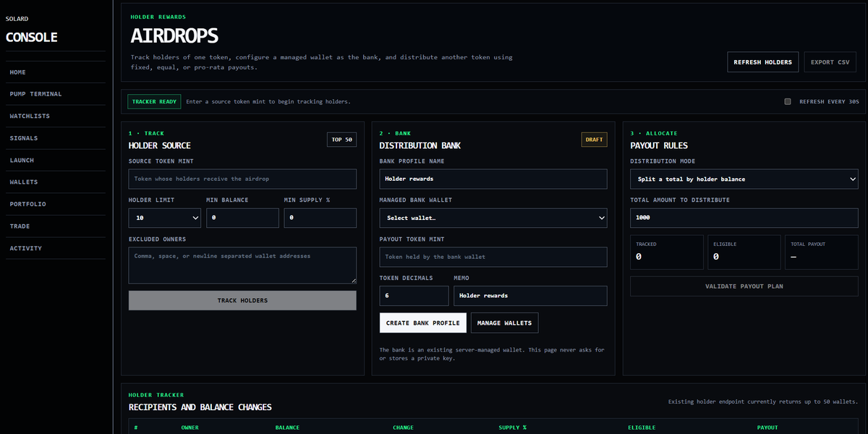Click Recipients And Balance Changes heading
This screenshot has height=434, width=868.
click(200, 407)
